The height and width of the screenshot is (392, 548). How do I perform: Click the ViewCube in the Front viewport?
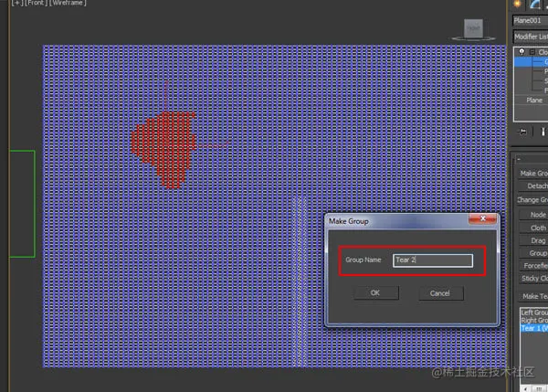(x=473, y=30)
